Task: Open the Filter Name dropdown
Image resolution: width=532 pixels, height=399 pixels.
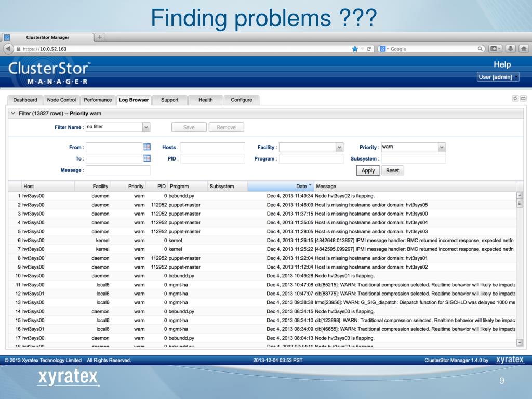Action: 146,127
